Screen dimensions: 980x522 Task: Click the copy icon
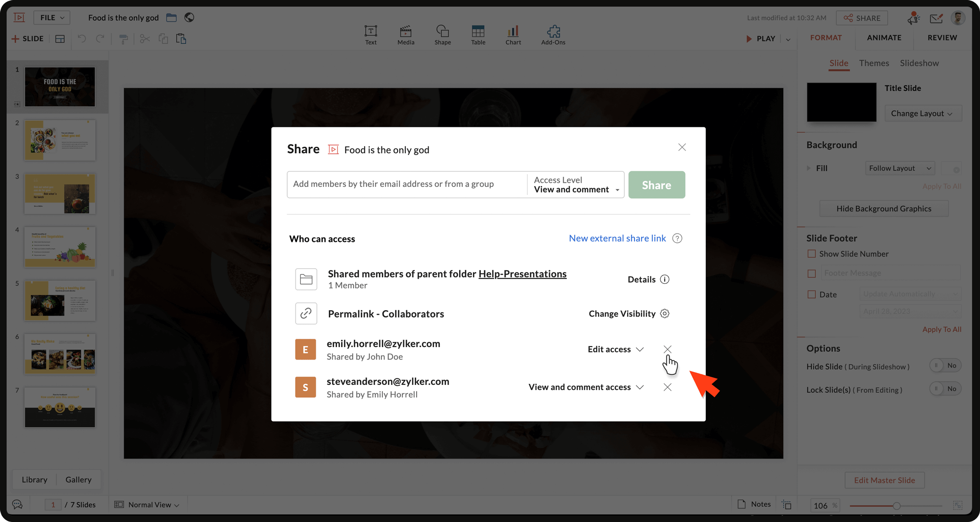[163, 39]
